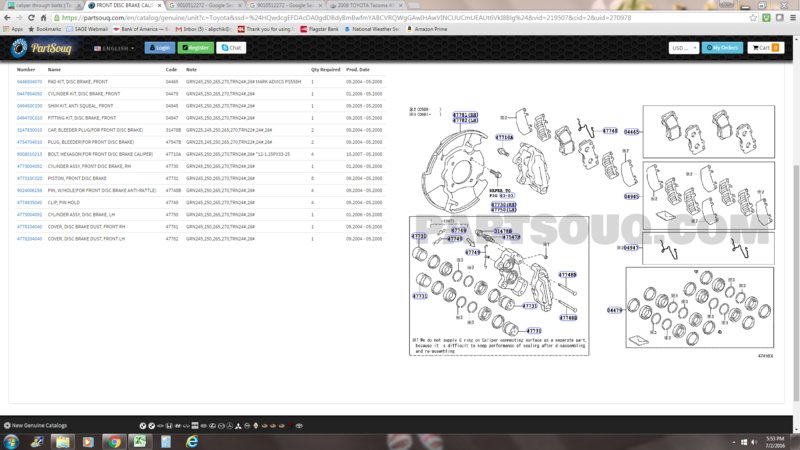This screenshot has width=800, height=450.
Task: Click the 'PIN, W/HOLE' anti-rattle name text
Action: pos(102,190)
